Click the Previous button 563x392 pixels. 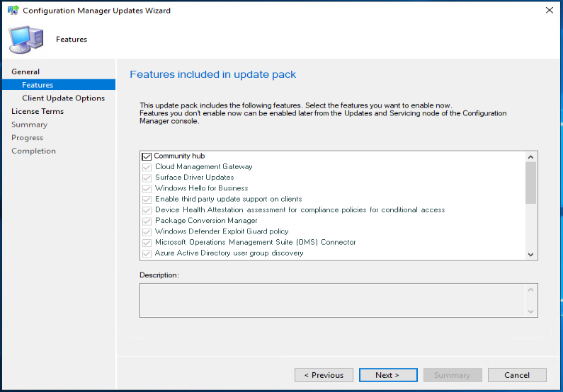pyautogui.click(x=324, y=375)
